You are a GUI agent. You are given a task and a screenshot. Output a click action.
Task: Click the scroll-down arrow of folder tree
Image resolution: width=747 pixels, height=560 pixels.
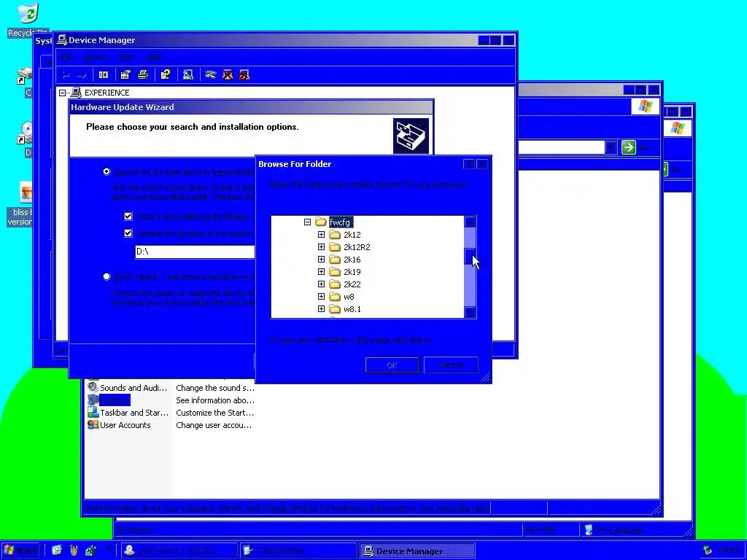470,312
